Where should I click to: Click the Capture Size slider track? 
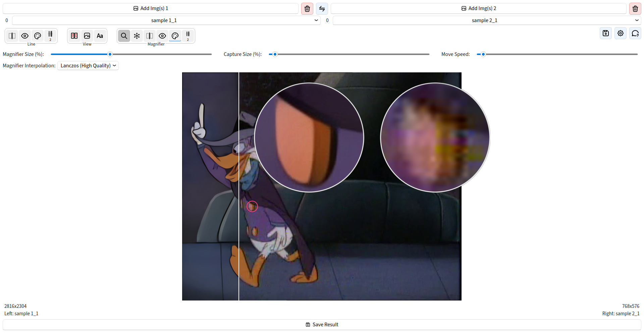349,54
